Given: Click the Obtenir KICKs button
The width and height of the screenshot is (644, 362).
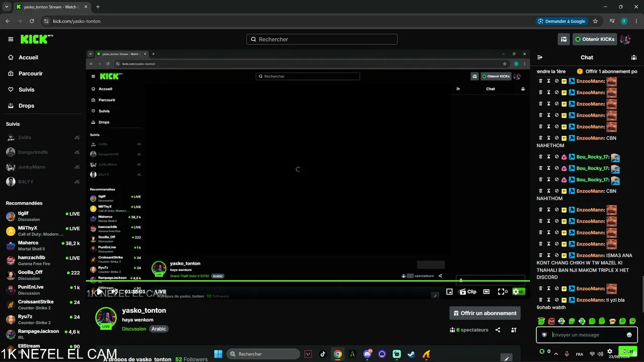Looking at the screenshot, I should pos(595,39).
